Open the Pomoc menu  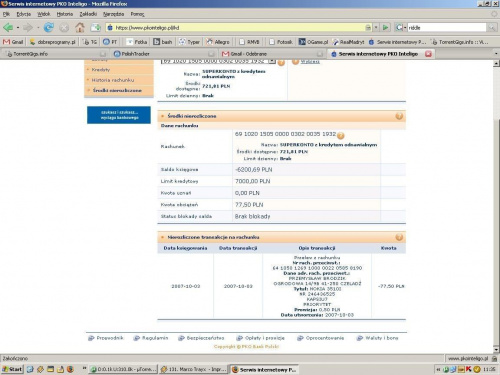click(137, 14)
